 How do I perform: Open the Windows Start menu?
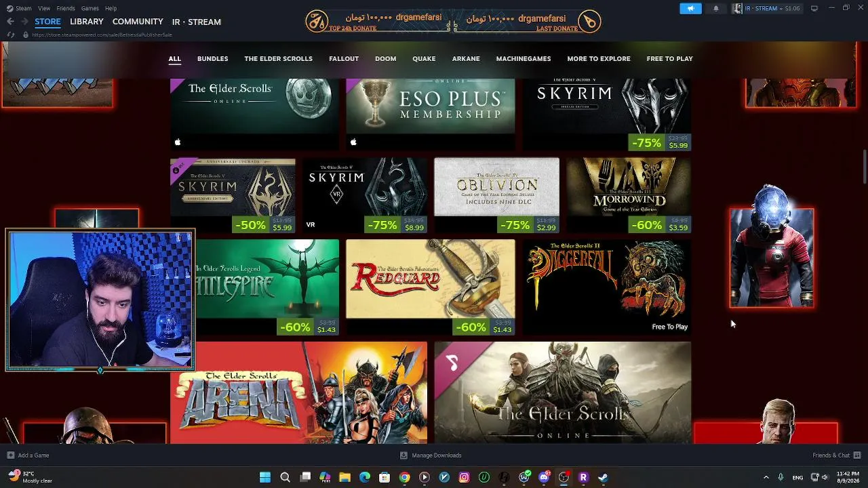pos(265,477)
